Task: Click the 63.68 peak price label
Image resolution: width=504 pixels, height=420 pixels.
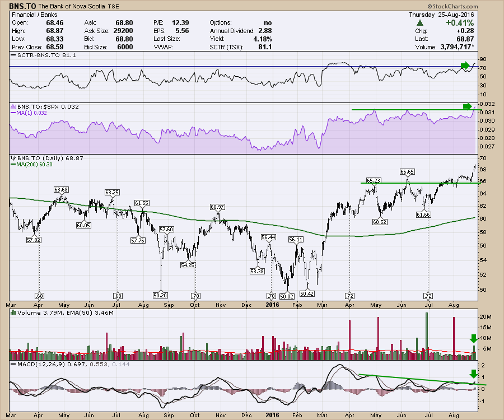Action: click(x=61, y=190)
